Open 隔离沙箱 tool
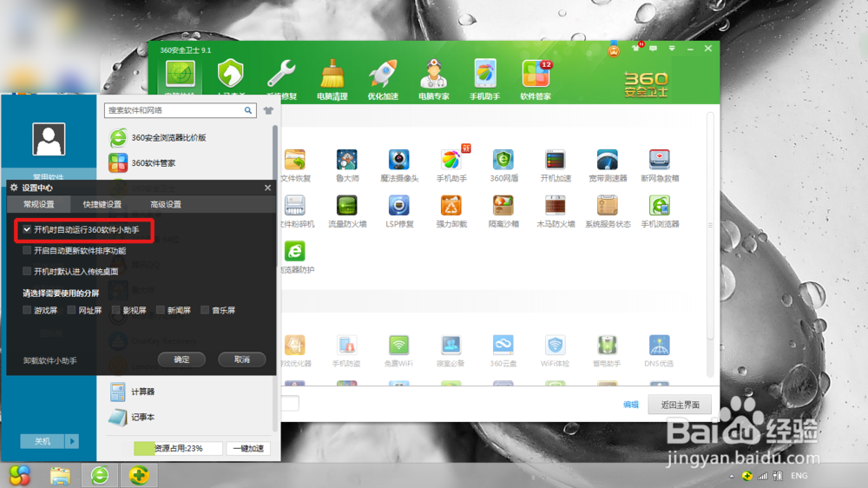The width and height of the screenshot is (868, 488). (x=503, y=212)
